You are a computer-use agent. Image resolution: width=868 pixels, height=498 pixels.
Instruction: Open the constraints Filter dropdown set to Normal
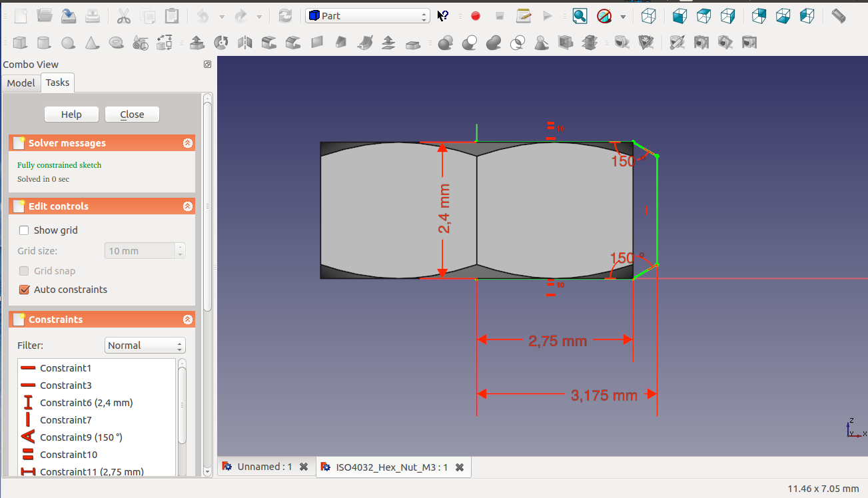click(145, 346)
